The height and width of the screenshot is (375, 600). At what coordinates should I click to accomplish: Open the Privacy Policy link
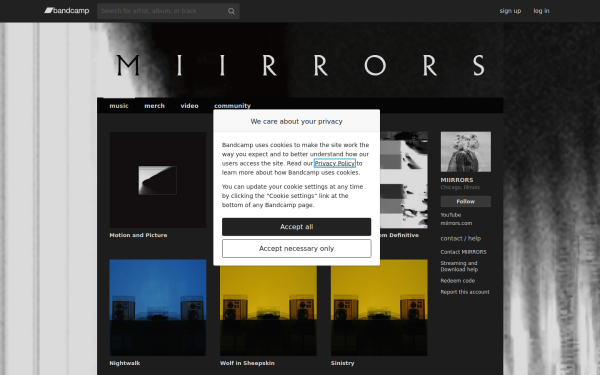[335, 163]
